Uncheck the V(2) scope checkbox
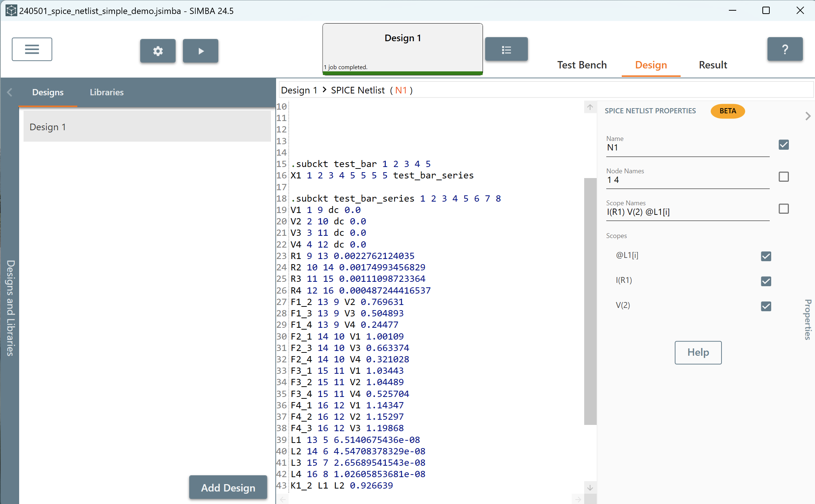This screenshot has height=504, width=815. click(x=766, y=306)
